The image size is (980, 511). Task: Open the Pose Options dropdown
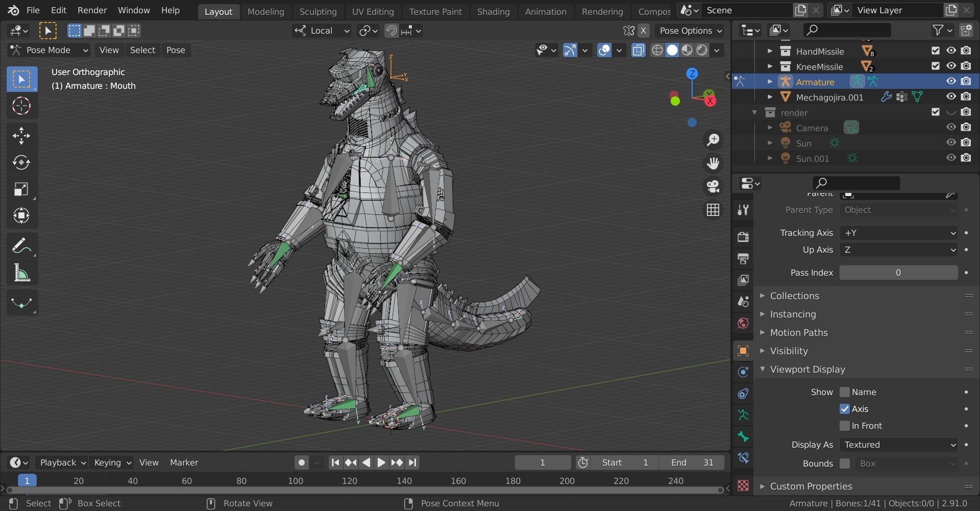[x=690, y=31]
